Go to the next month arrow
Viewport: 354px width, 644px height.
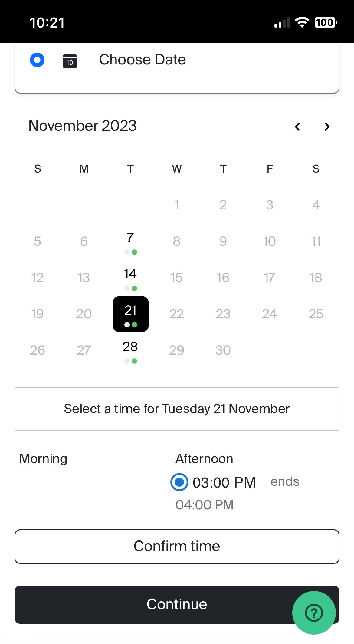[327, 126]
